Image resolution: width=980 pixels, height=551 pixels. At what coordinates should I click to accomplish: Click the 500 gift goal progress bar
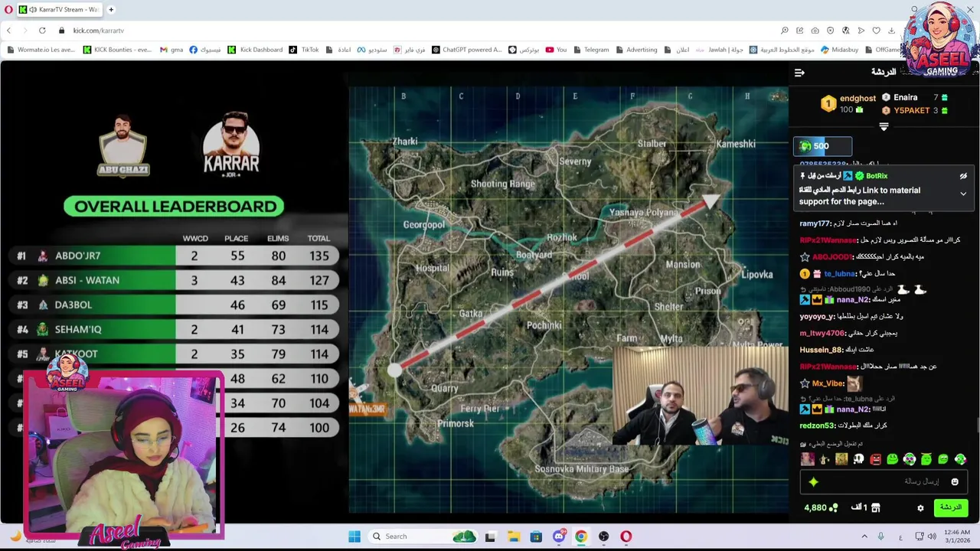[x=822, y=146]
